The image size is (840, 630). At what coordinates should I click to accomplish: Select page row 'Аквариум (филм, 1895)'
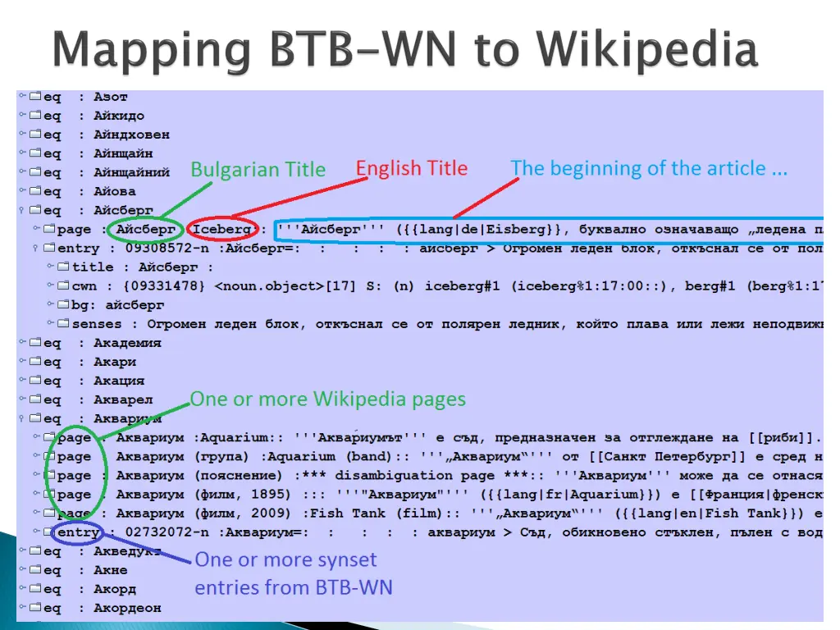[440, 495]
